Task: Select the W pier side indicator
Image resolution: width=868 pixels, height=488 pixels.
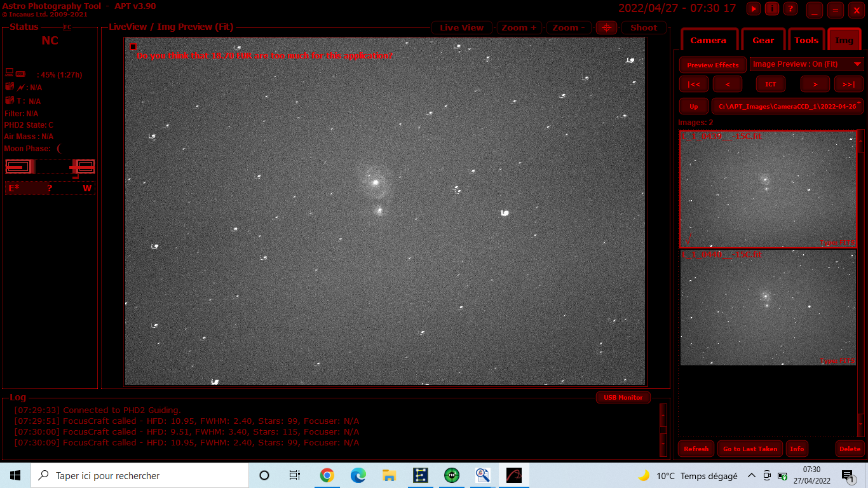Action: [x=87, y=188]
